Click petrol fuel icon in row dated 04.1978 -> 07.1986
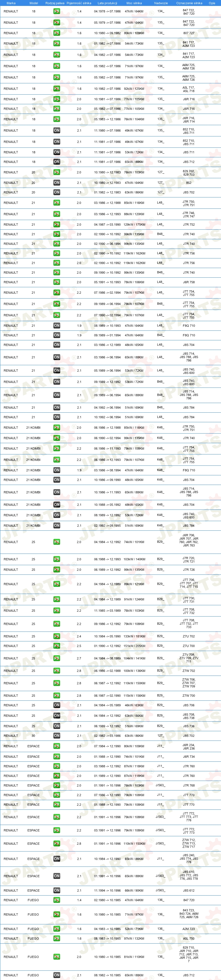This screenshot has height=980, width=221. click(x=57, y=11)
